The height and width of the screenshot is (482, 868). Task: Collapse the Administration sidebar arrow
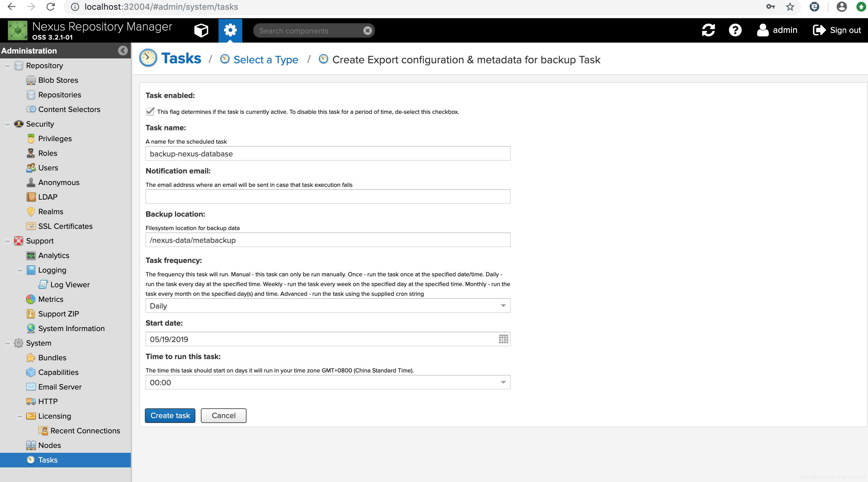click(123, 51)
